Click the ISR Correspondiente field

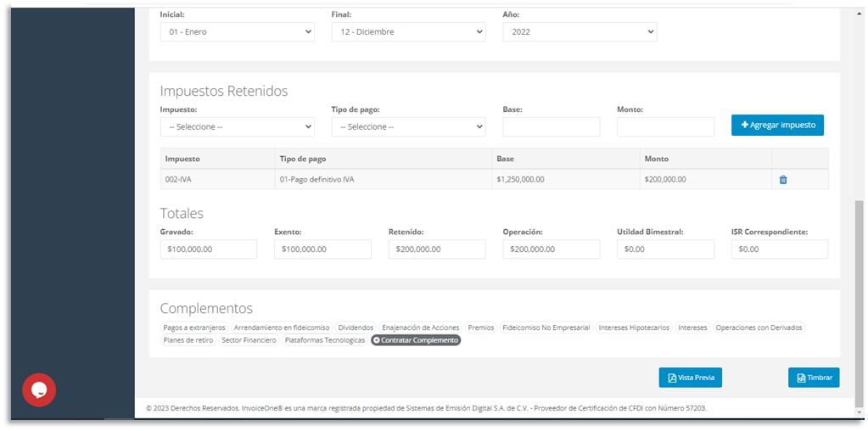coord(779,249)
